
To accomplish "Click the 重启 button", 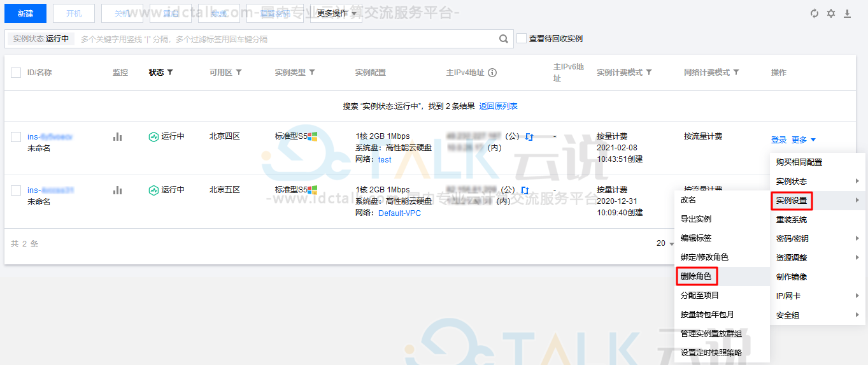I will click(171, 13).
